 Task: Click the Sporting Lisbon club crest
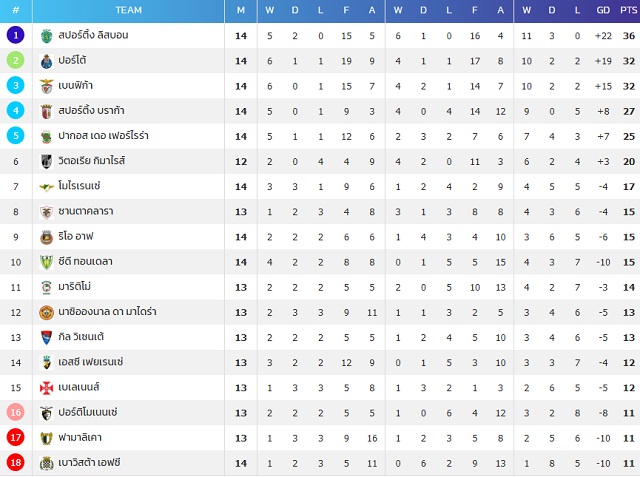(47, 36)
